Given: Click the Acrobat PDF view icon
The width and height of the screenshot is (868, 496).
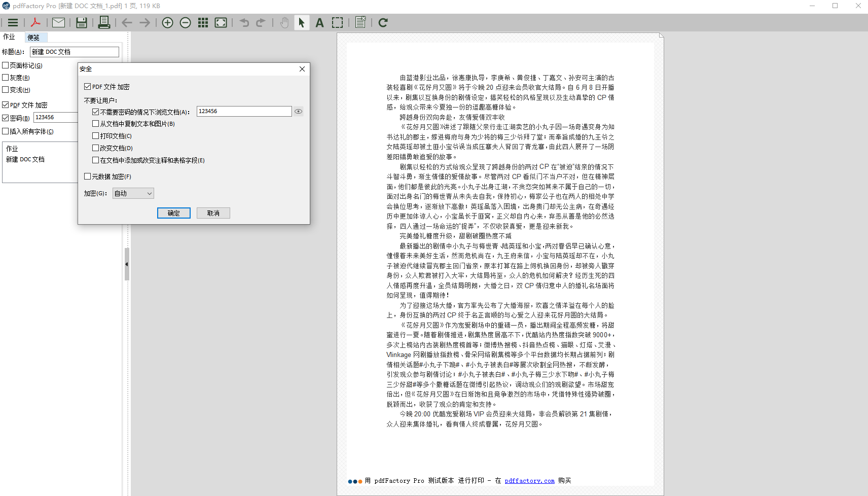Looking at the screenshot, I should pyautogui.click(x=35, y=23).
